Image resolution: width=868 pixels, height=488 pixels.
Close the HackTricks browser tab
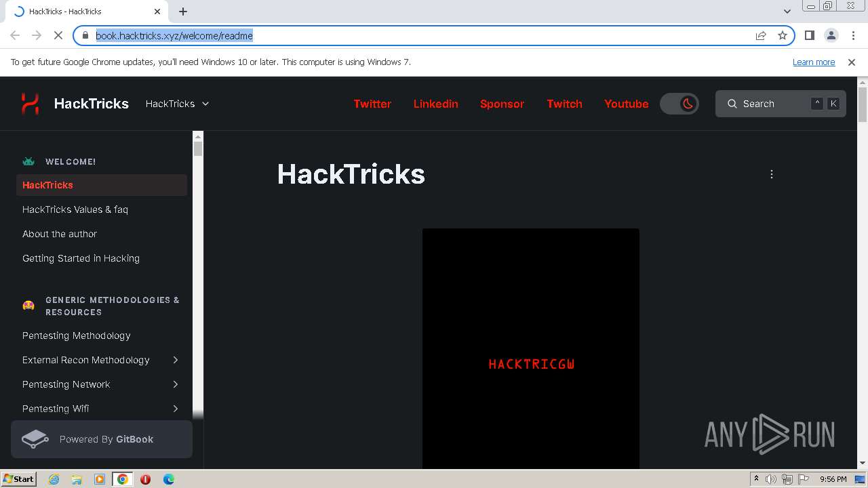(x=157, y=12)
